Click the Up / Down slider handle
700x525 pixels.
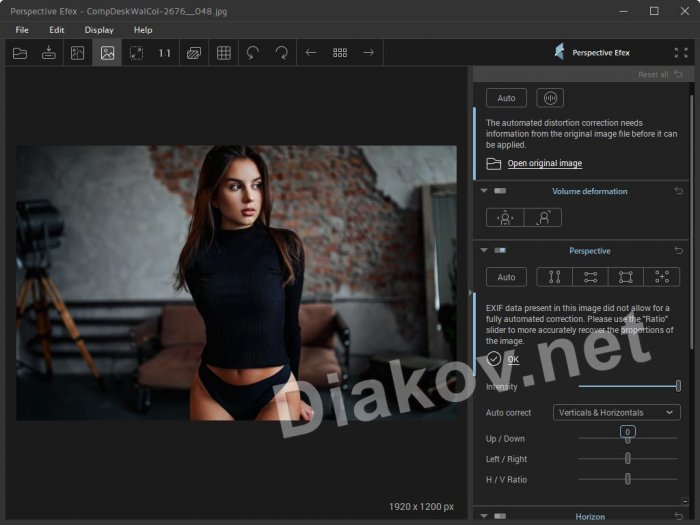[x=628, y=439]
